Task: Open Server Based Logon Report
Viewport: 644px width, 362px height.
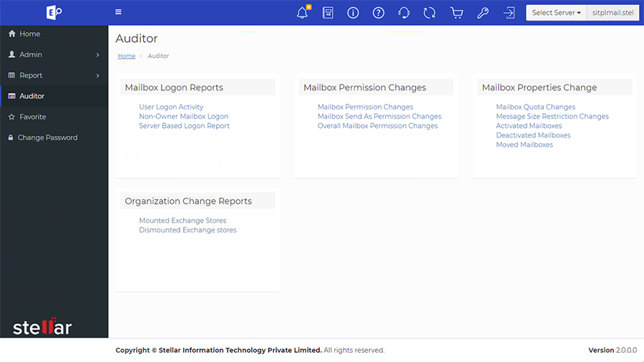Action: pyautogui.click(x=184, y=126)
